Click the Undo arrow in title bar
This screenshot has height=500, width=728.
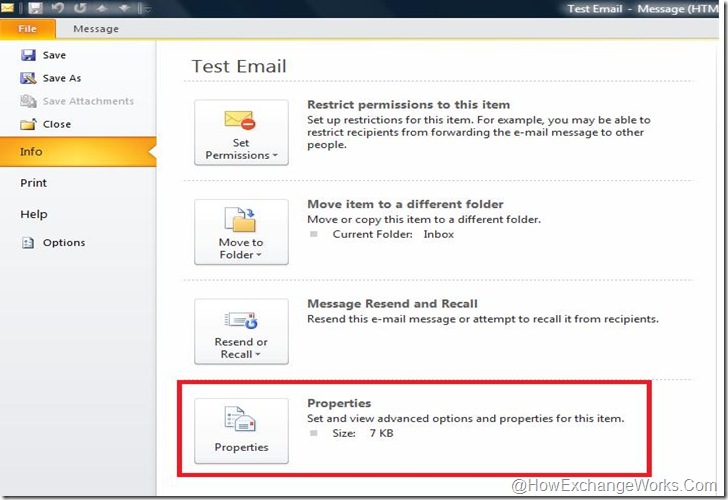click(x=58, y=8)
